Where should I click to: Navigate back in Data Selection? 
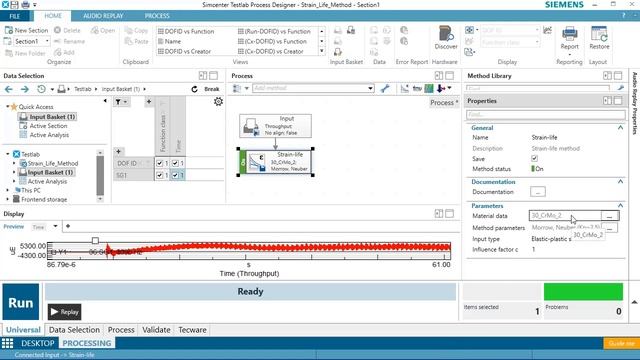(9, 89)
